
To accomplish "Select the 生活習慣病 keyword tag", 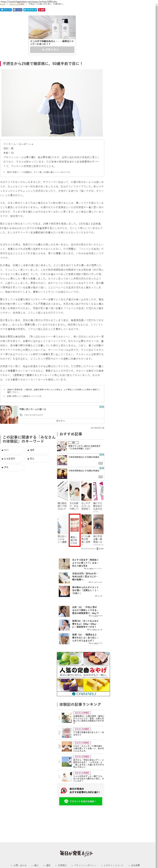I will pyautogui.click(x=12, y=459).
